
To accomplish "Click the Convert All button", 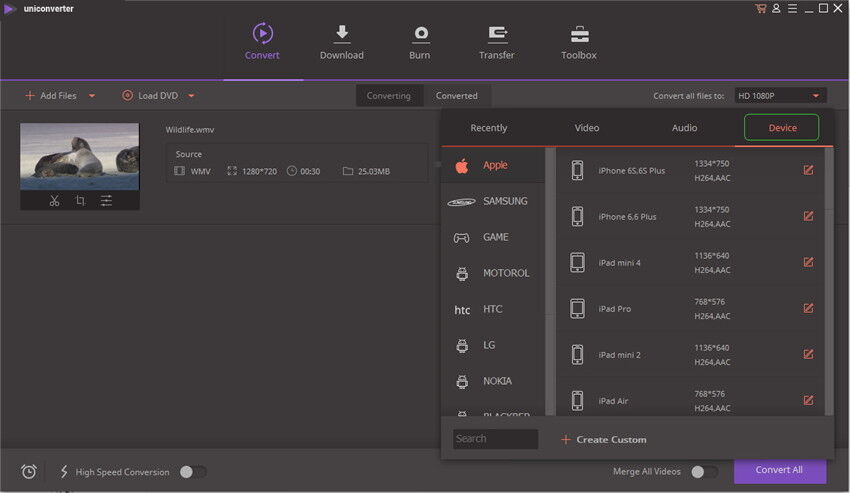I will point(780,470).
